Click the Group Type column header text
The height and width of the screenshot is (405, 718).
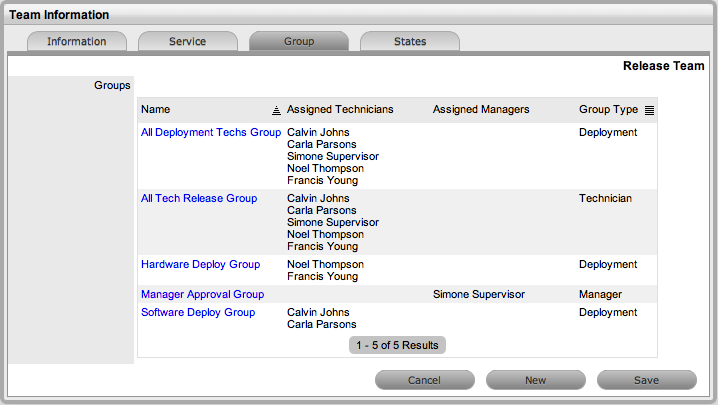pos(608,109)
